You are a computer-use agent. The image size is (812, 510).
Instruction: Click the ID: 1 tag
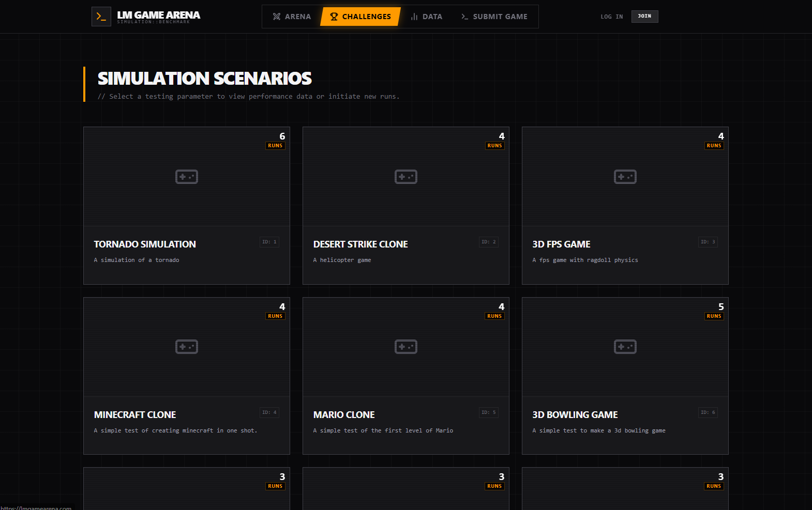click(269, 242)
